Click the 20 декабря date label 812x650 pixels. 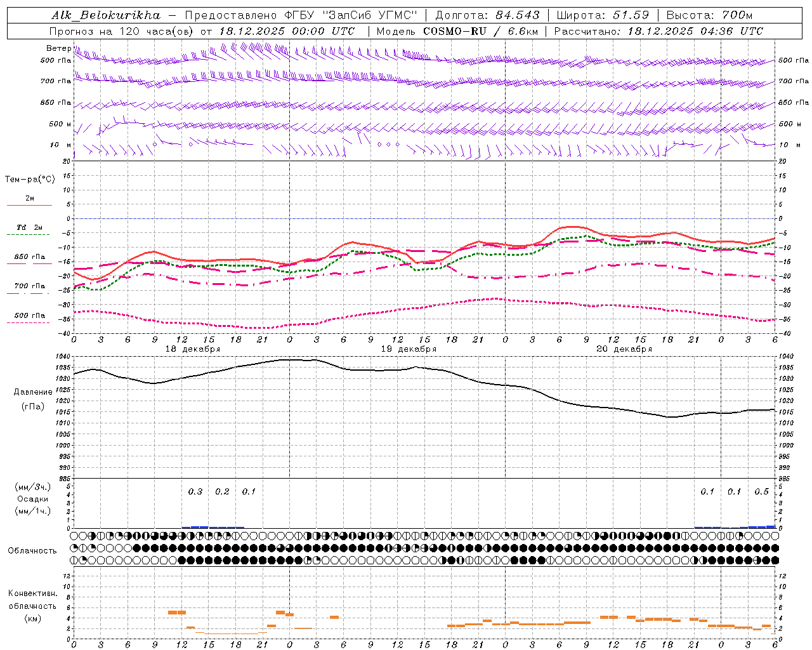click(x=624, y=349)
